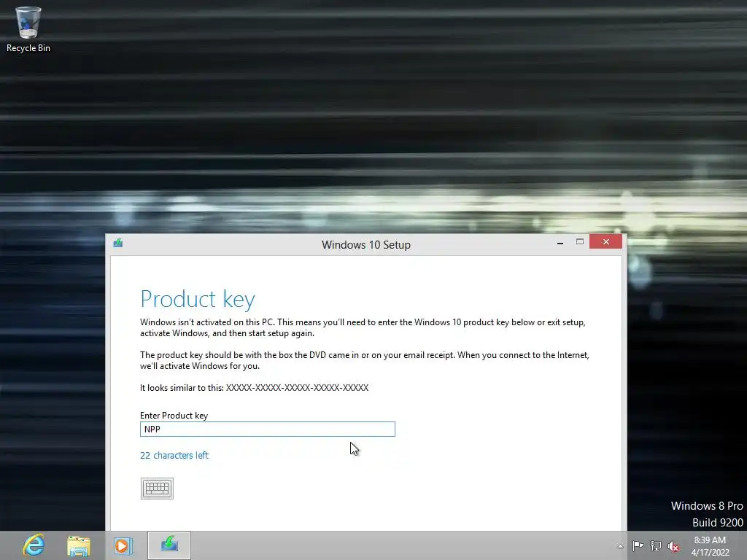Click the '22 characters left' text
Screen dimensions: 747x560
(174, 455)
